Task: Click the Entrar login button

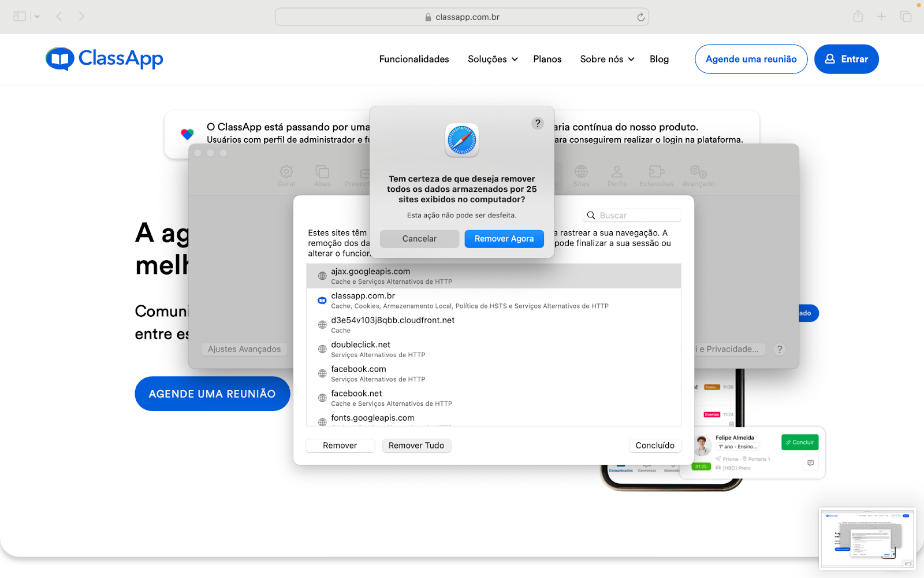Action: [846, 59]
